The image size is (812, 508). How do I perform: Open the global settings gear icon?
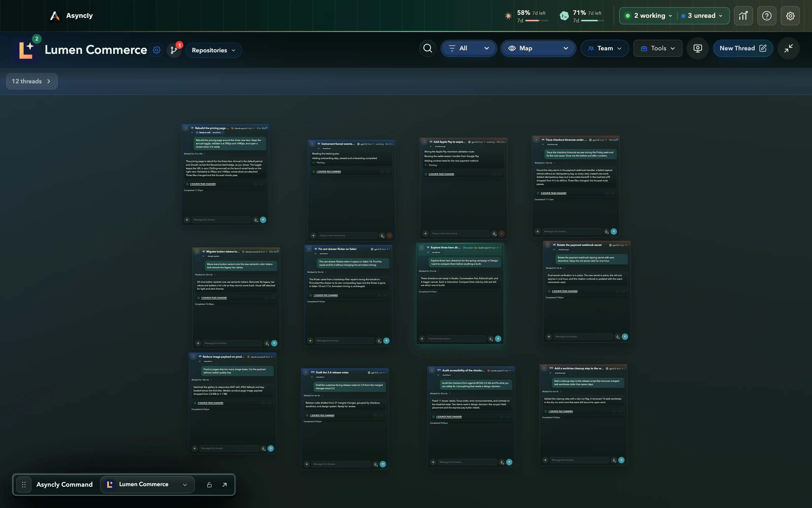pos(790,16)
